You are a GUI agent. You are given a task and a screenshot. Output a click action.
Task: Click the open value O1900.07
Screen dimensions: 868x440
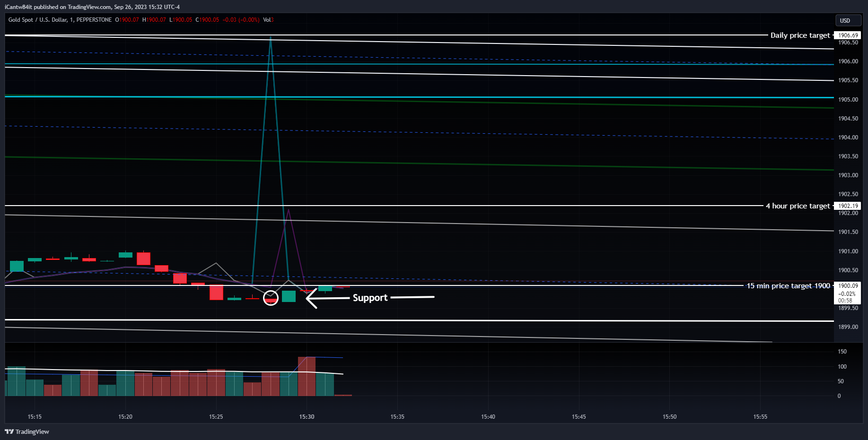point(127,20)
